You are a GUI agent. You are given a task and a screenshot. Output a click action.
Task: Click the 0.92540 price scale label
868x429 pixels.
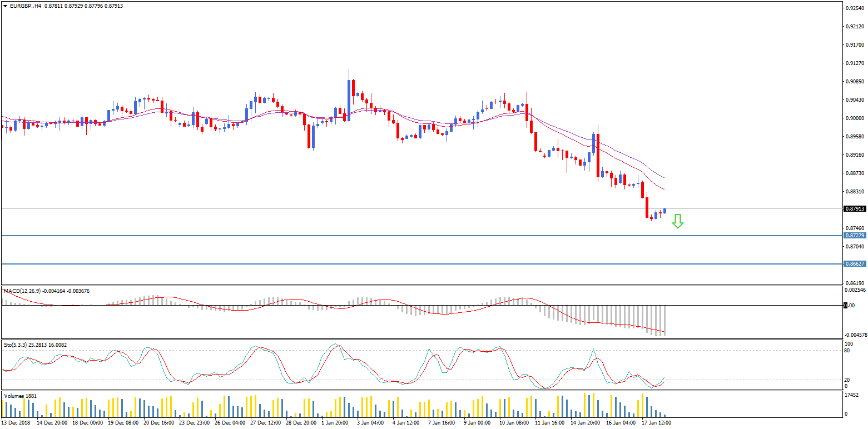[855, 8]
